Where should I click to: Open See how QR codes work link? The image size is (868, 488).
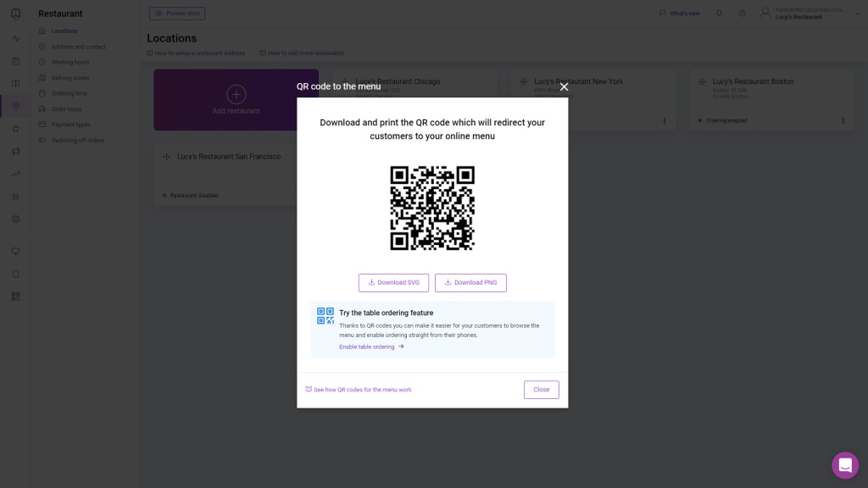(359, 390)
